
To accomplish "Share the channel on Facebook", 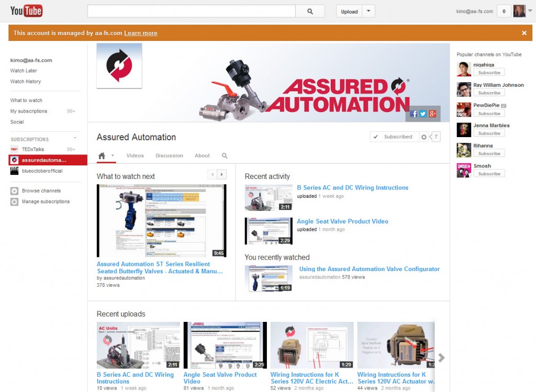I will [x=414, y=114].
